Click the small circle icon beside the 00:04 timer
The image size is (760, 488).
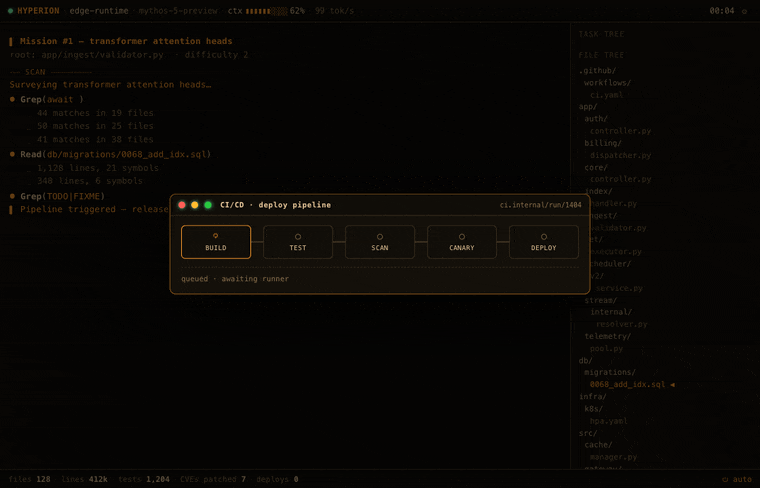coord(744,11)
